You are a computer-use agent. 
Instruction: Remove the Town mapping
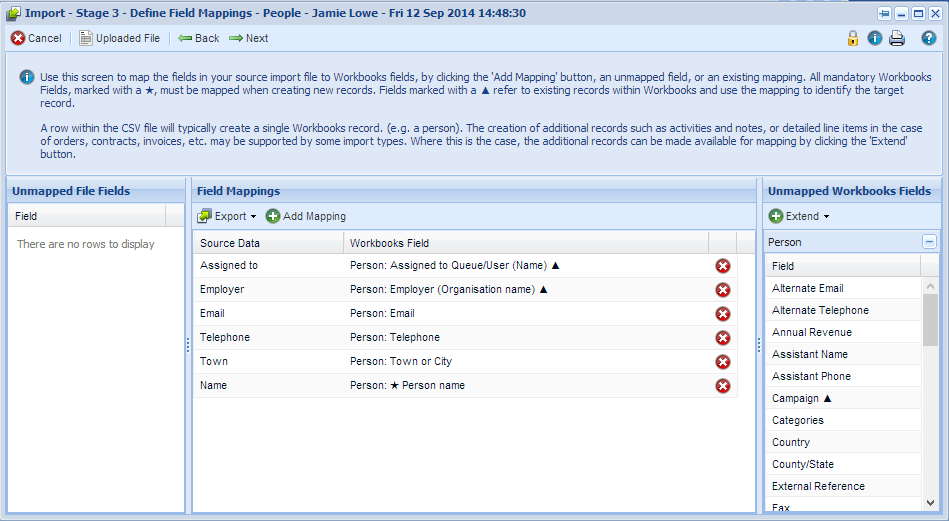click(x=723, y=362)
